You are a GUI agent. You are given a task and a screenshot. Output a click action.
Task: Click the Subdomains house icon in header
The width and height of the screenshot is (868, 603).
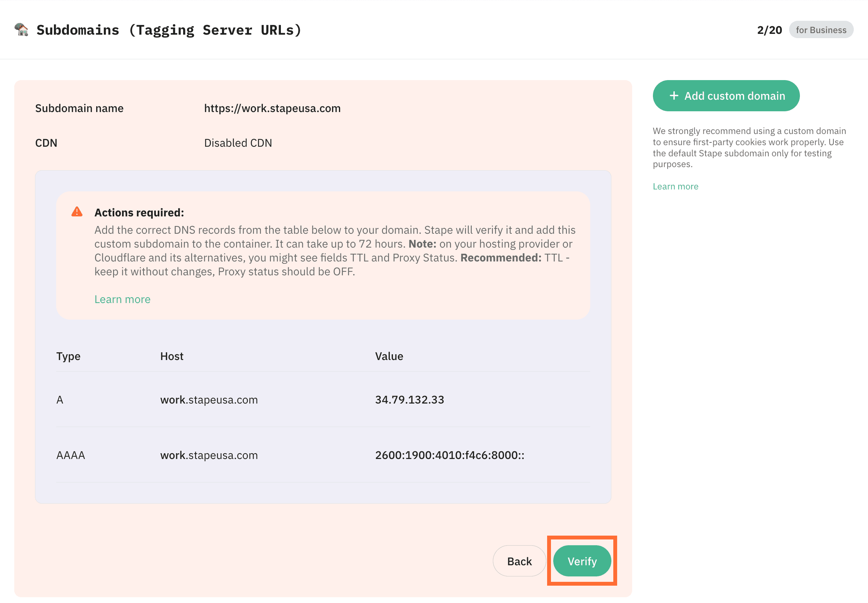point(22,30)
